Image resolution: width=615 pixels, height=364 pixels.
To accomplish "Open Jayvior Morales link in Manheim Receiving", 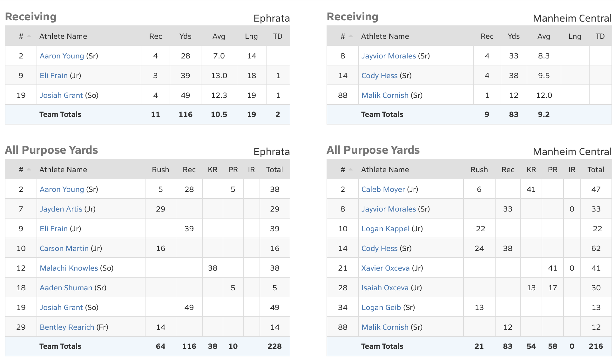I will tap(389, 56).
